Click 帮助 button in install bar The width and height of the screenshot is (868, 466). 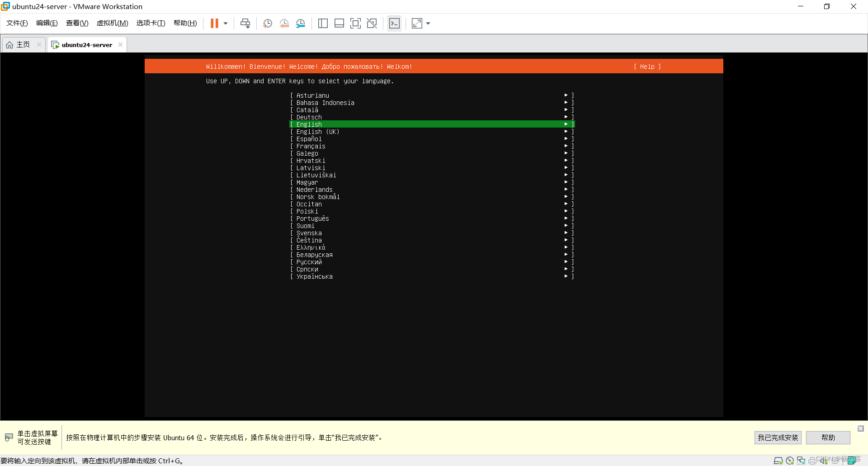pyautogui.click(x=828, y=437)
